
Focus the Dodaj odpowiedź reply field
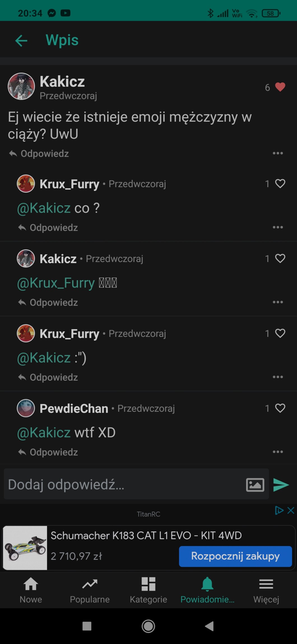point(123,485)
